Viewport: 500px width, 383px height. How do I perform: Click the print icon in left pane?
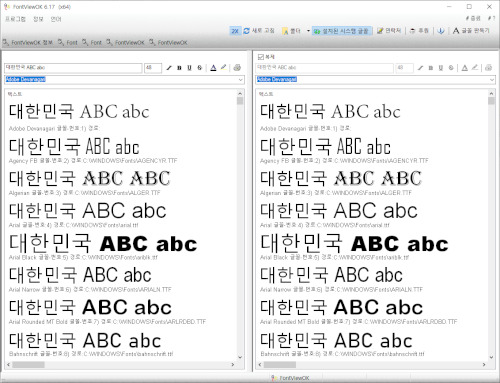pyautogui.click(x=237, y=68)
